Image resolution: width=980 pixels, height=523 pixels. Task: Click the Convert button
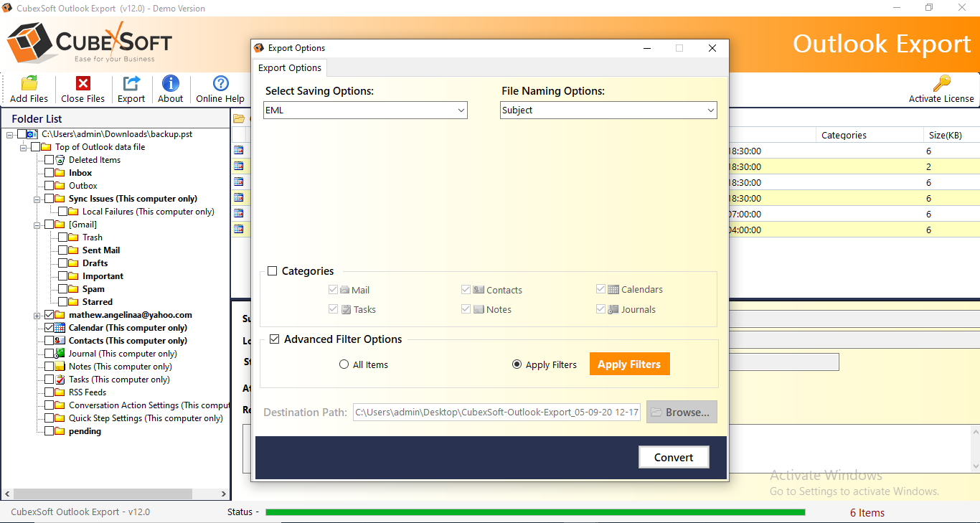pyautogui.click(x=674, y=457)
